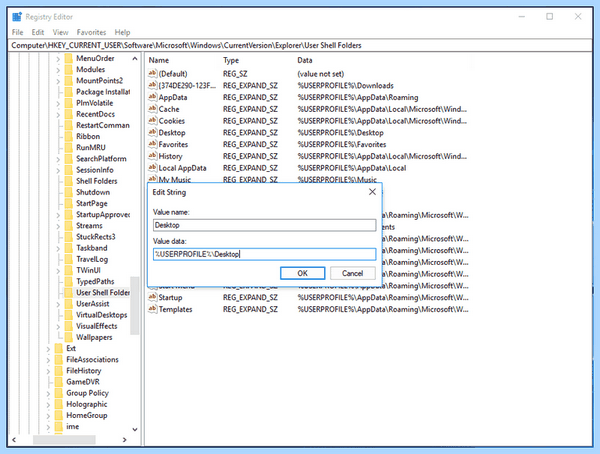The image size is (600, 454).
Task: Click the HomeGroup folder icon
Action: tap(59, 415)
